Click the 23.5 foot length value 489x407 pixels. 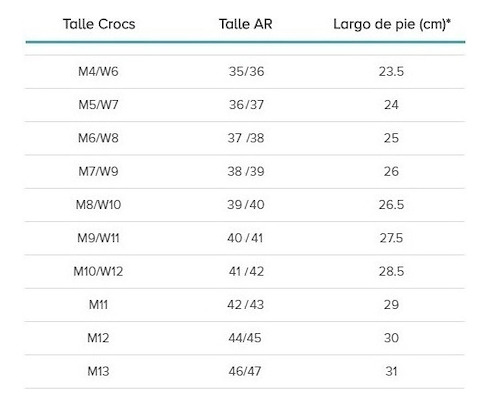coord(391,71)
